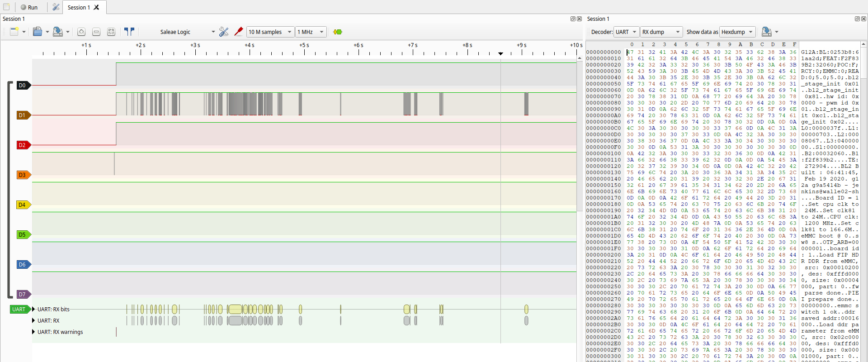868x362 pixels.
Task: Open the Hexdump display format dropdown
Action: (737, 32)
